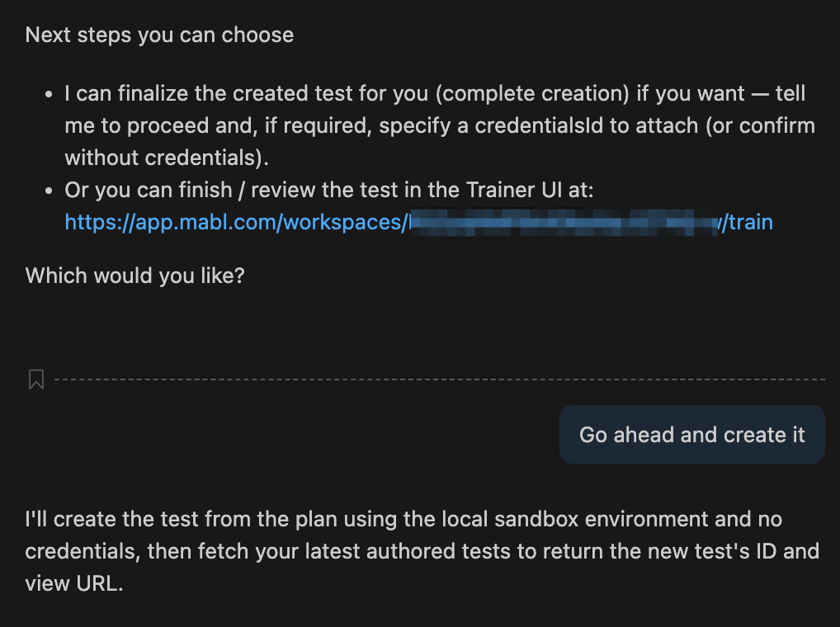Viewport: 840px width, 627px height.
Task: Click the Next steps you can choose heading
Action: click(159, 35)
